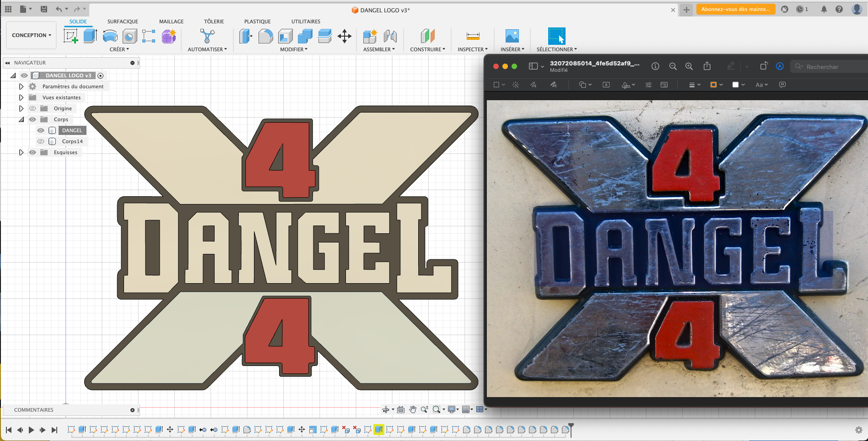This screenshot has height=441, width=868.
Task: Open the MAILLAGE tab
Action: [x=171, y=22]
